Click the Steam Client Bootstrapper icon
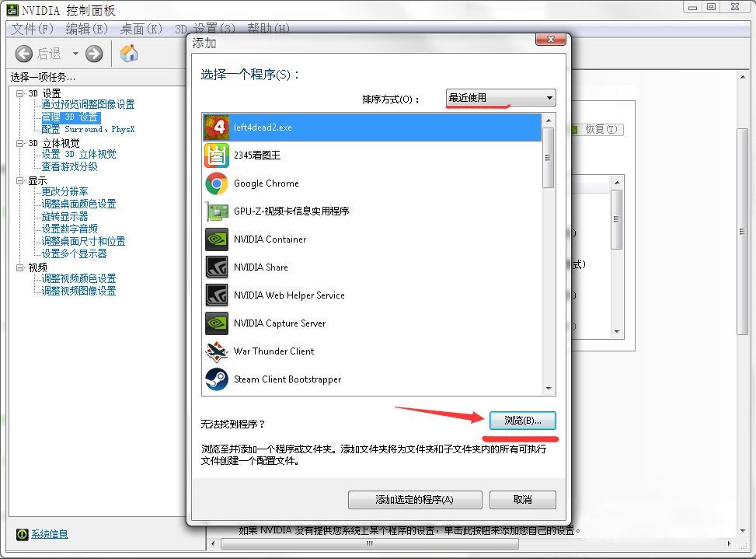The width and height of the screenshot is (756, 559). coord(216,379)
